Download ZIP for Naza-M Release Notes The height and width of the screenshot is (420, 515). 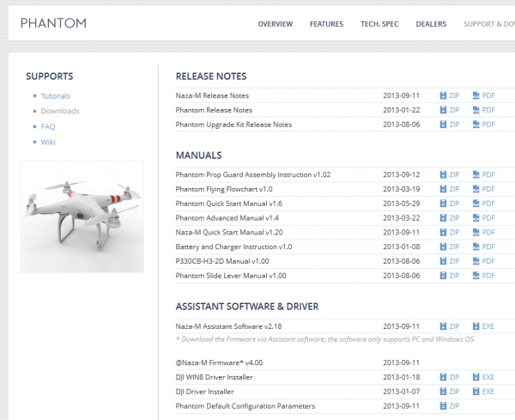click(449, 95)
